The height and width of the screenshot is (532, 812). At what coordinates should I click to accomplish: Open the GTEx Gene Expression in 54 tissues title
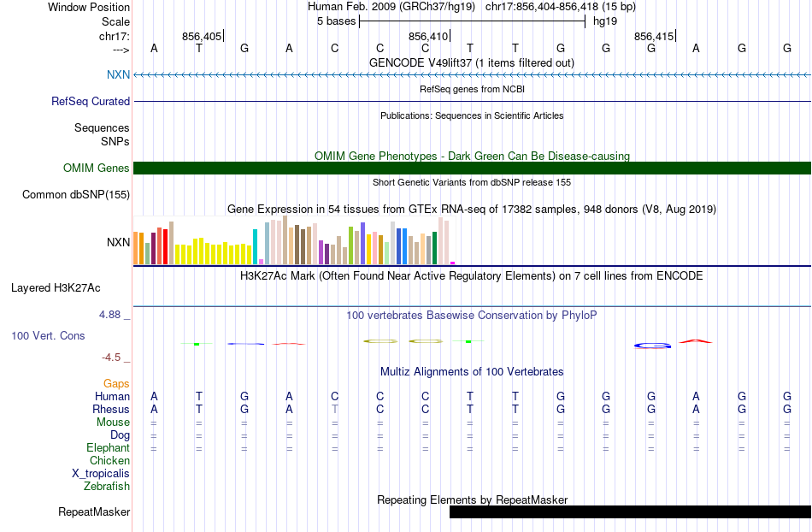tap(472, 210)
